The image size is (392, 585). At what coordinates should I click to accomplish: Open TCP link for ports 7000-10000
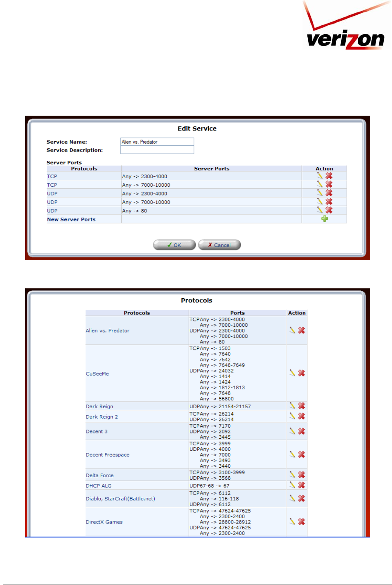(52, 185)
